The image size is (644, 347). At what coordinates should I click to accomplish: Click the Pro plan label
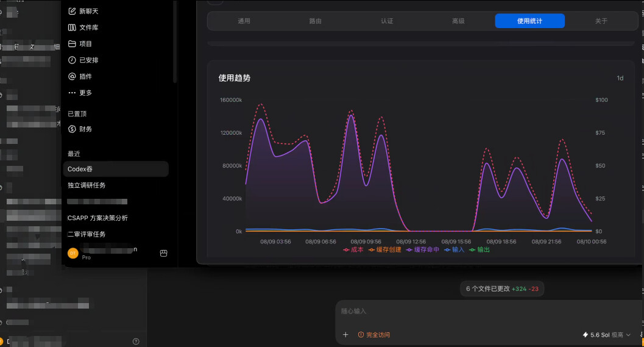87,257
